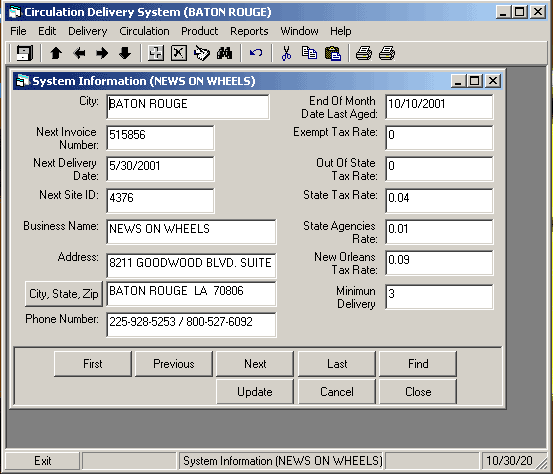This screenshot has width=553, height=474.
Task: Click the up arrow toolbar icon
Action: coord(56,54)
